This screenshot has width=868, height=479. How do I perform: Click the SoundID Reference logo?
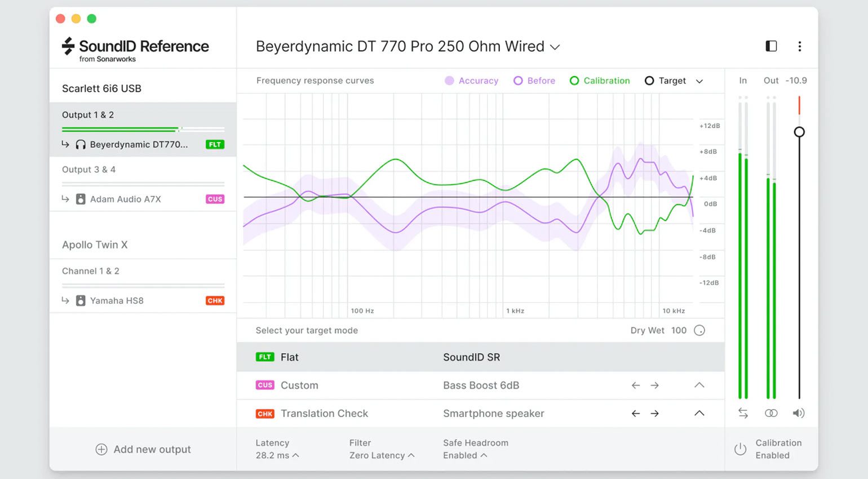pyautogui.click(x=135, y=50)
